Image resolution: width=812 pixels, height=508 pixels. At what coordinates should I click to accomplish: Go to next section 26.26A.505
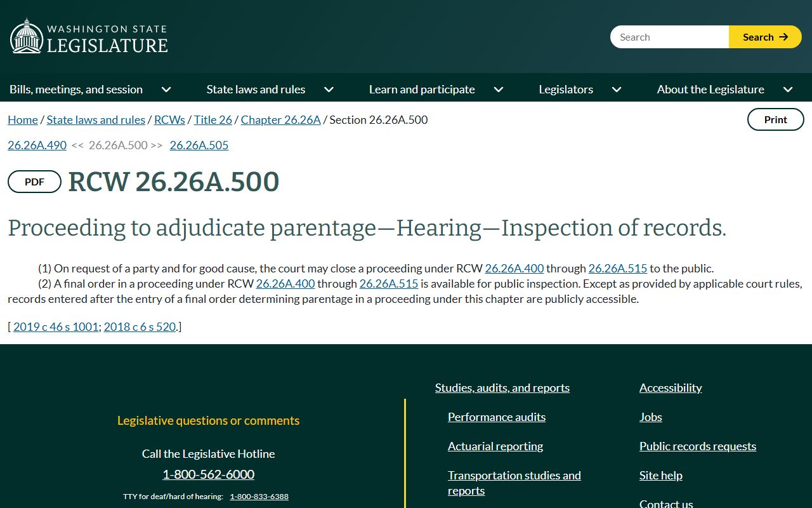point(199,145)
